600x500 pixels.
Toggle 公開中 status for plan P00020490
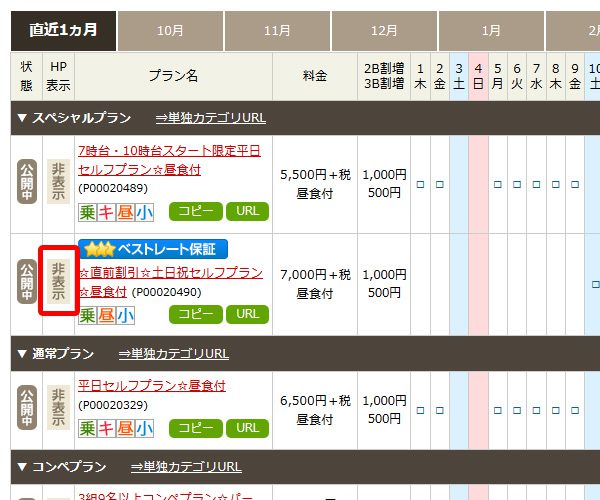pos(27,282)
